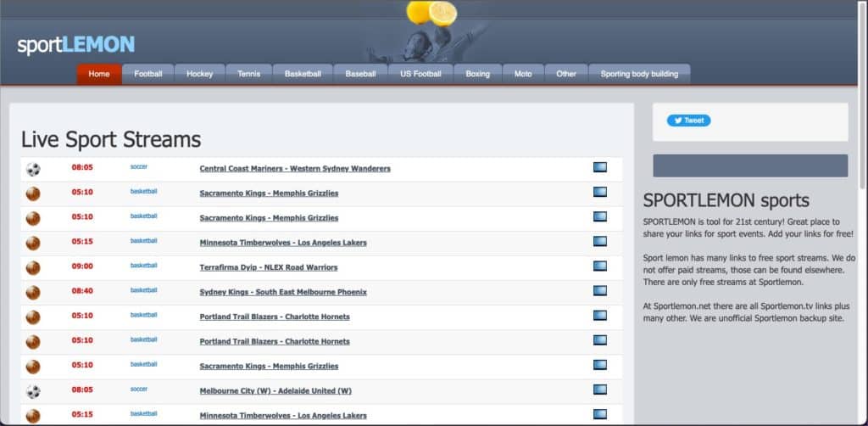Viewport: 868px width, 426px height.
Task: Open Terrafirma Dyip - NLEX Road Warriors link
Action: tap(269, 267)
